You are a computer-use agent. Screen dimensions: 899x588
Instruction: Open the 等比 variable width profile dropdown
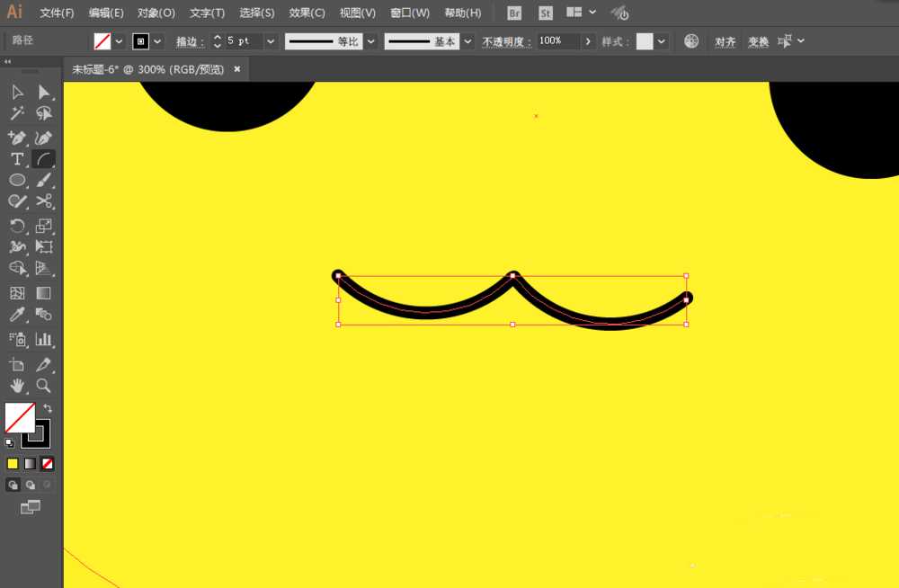click(x=370, y=41)
